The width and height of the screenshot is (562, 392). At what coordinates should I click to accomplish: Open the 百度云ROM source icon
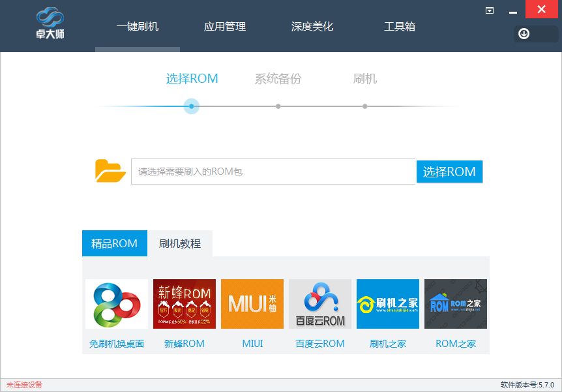319,303
